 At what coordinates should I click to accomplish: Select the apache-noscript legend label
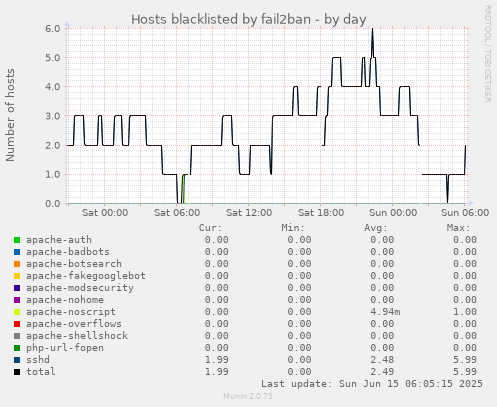click(x=71, y=312)
